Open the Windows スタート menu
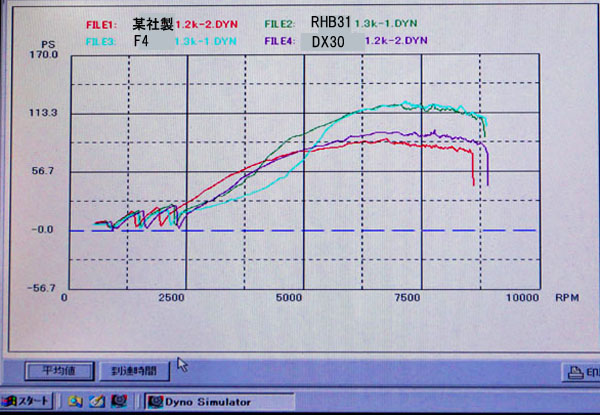Screen dimensions: 600x415 [25, 402]
